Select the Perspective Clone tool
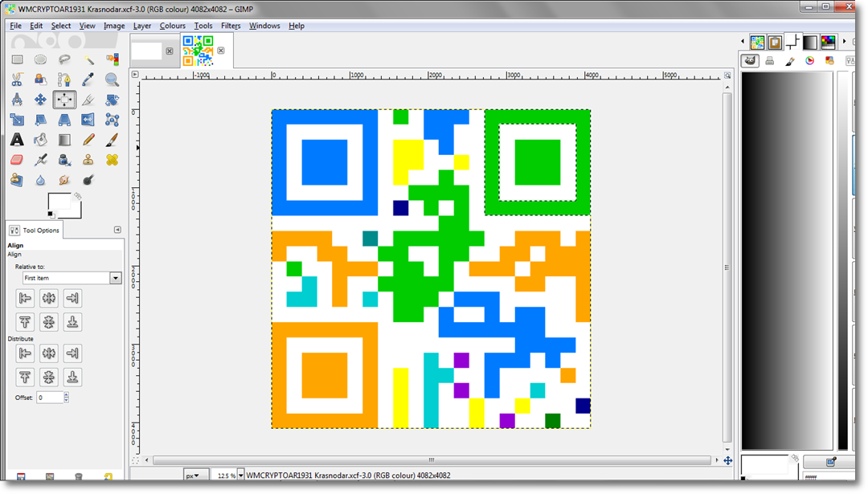The height and width of the screenshot is (494, 868). point(17,180)
